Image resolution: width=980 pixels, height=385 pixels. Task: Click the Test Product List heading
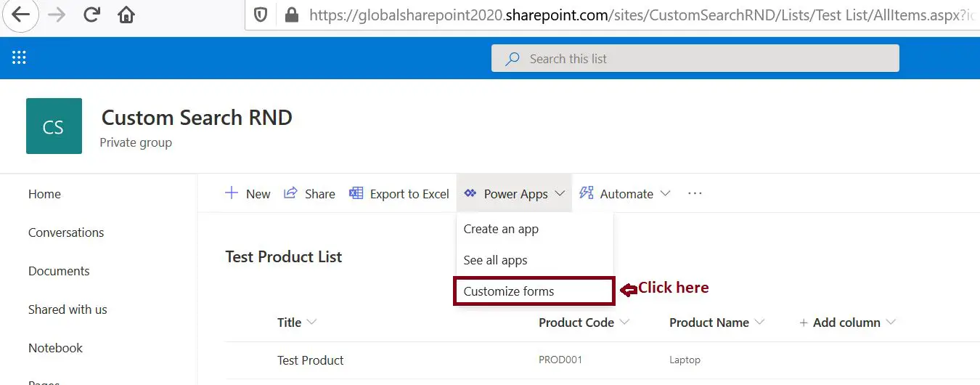(x=284, y=256)
